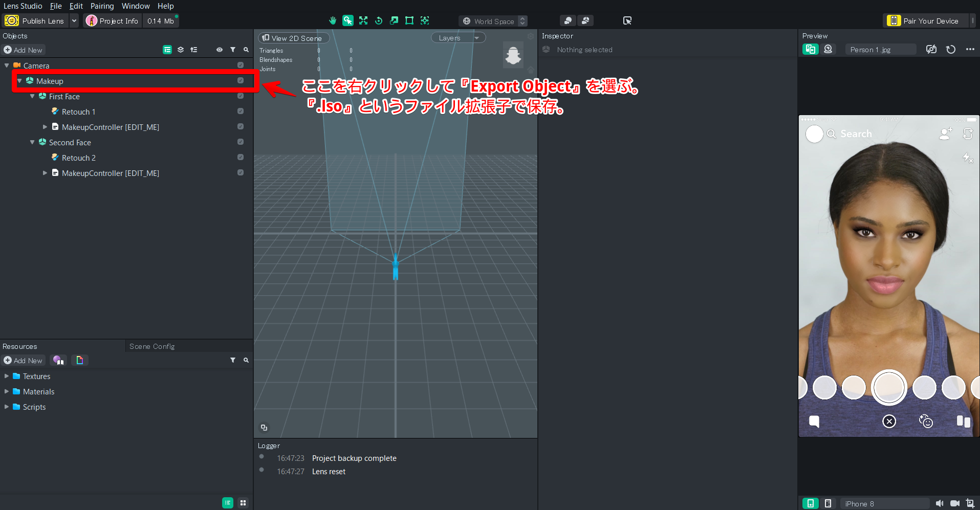Click the Objects panel eye visibility icon

pos(220,50)
